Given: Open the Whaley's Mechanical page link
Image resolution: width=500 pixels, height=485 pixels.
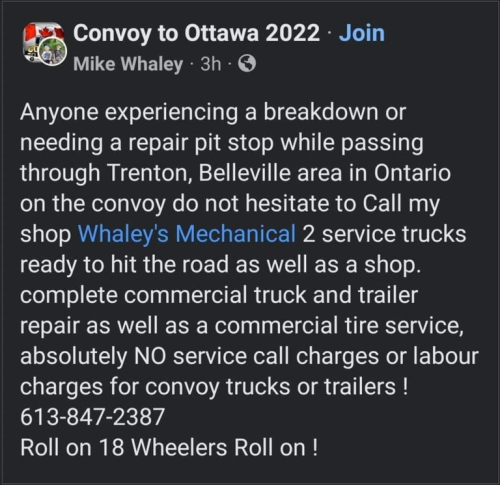Looking at the screenshot, I should click(187, 234).
